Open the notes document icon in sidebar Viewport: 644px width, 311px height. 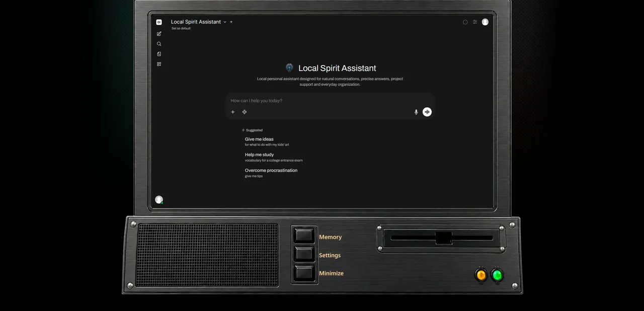point(159,54)
